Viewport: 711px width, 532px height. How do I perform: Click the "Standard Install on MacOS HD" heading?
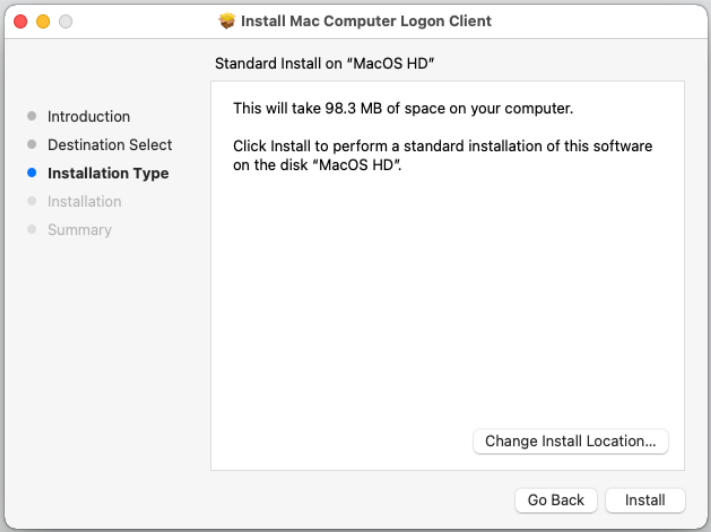pos(330,64)
